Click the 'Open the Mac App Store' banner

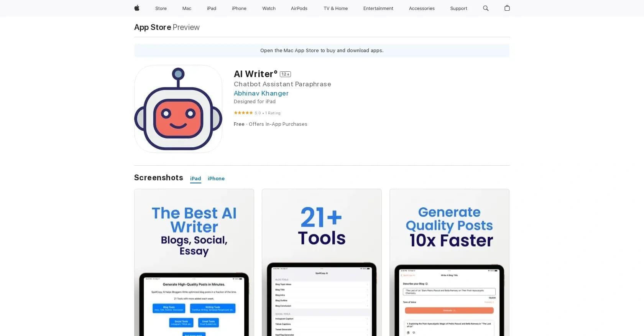[322, 51]
